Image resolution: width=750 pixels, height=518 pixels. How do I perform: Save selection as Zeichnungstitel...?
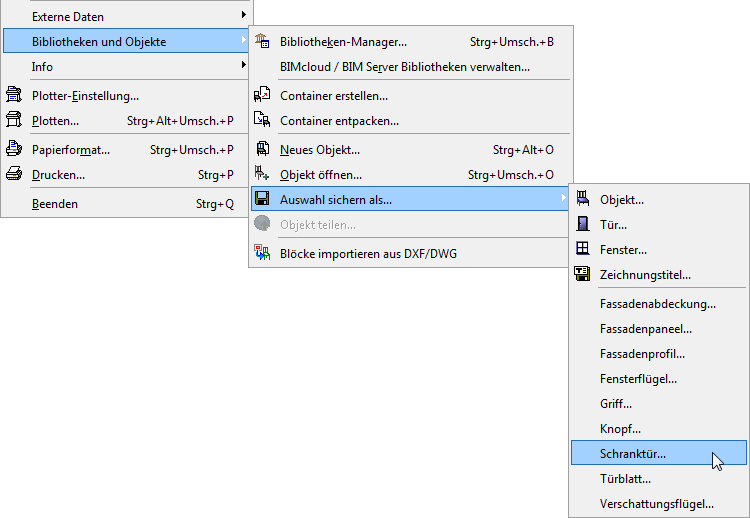[x=659, y=275]
